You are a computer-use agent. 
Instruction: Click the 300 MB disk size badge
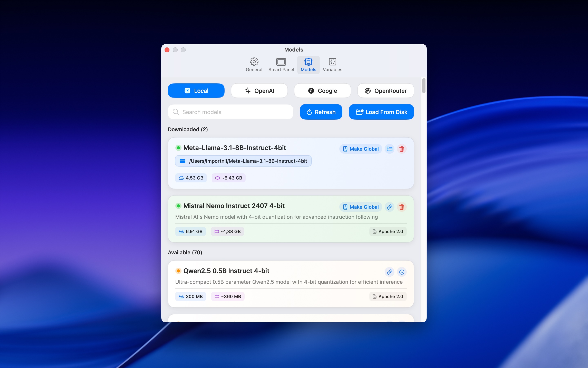(x=190, y=296)
